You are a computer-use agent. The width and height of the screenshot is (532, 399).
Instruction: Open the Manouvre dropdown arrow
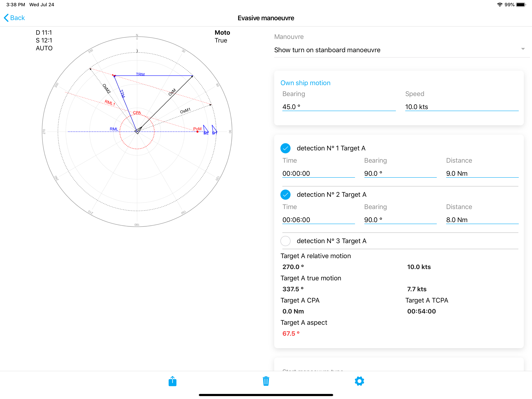523,49
